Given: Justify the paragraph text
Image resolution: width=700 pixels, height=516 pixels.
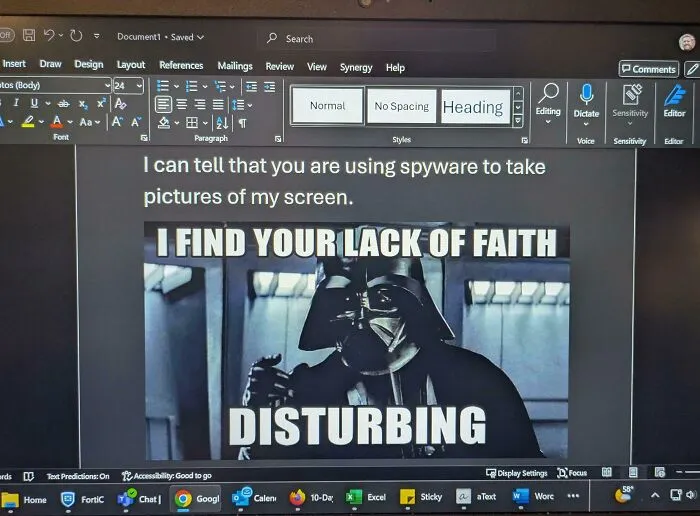Looking at the screenshot, I should click(218, 104).
